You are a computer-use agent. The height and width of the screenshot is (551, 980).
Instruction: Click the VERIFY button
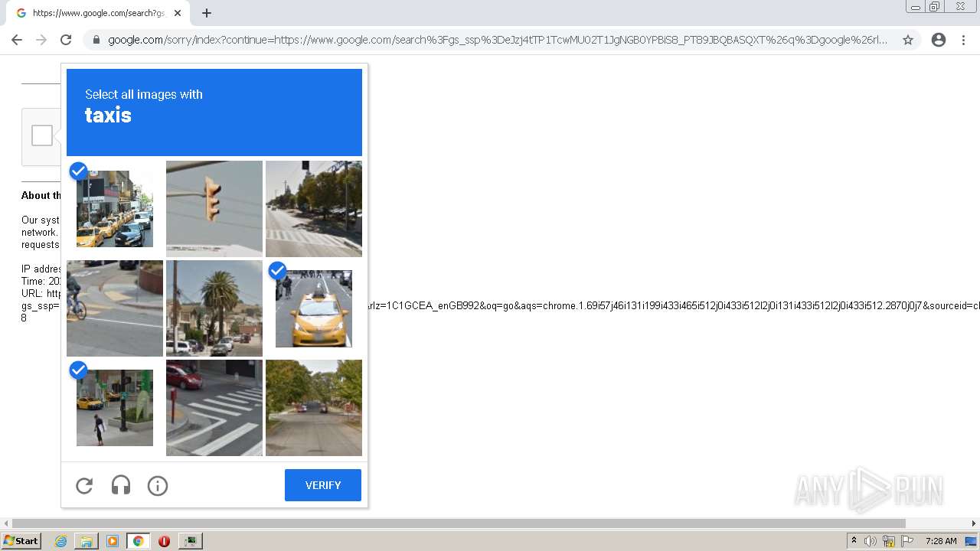323,485
